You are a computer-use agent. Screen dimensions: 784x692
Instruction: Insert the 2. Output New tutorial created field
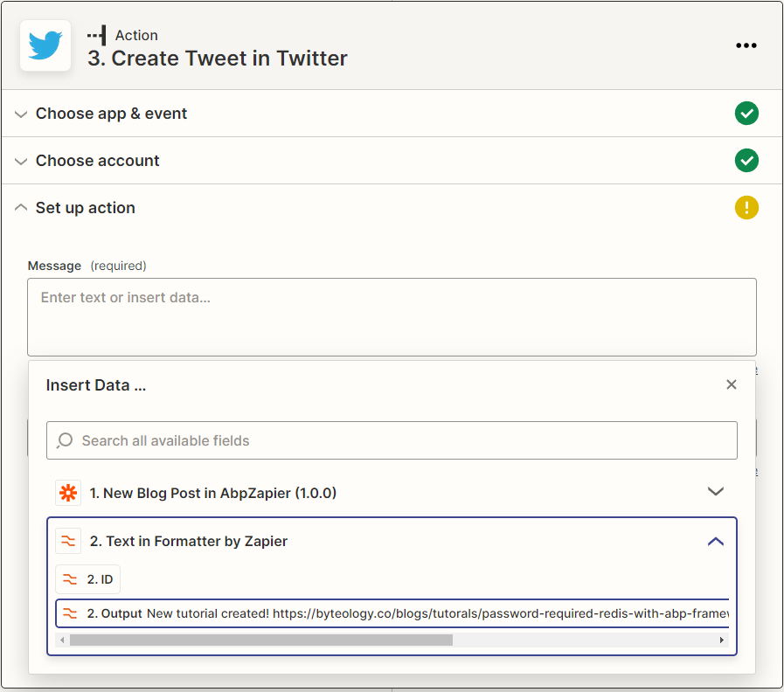tap(392, 613)
